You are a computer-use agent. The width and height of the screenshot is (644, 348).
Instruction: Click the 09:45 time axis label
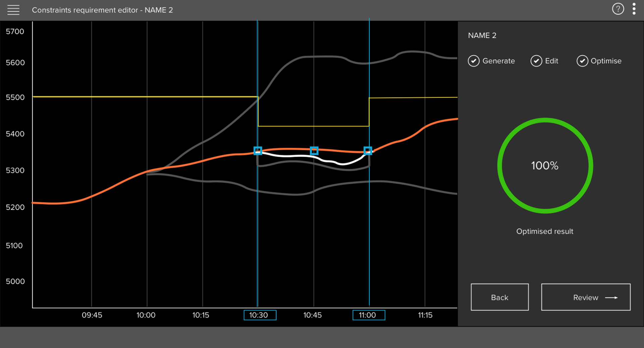(x=92, y=315)
